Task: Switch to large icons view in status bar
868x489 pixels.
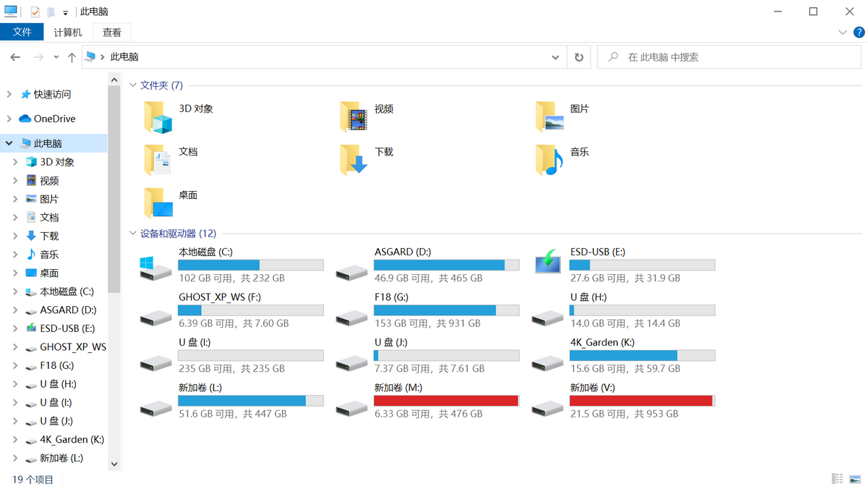Action: pyautogui.click(x=854, y=479)
